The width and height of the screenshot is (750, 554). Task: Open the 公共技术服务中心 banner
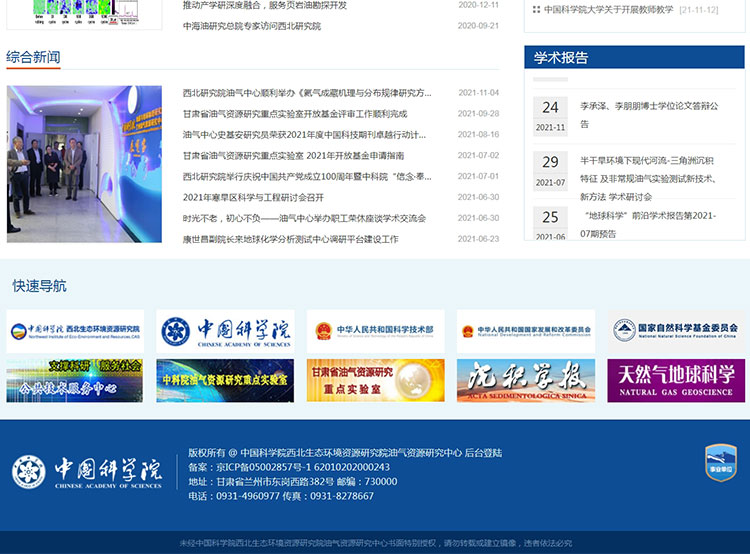[75, 381]
